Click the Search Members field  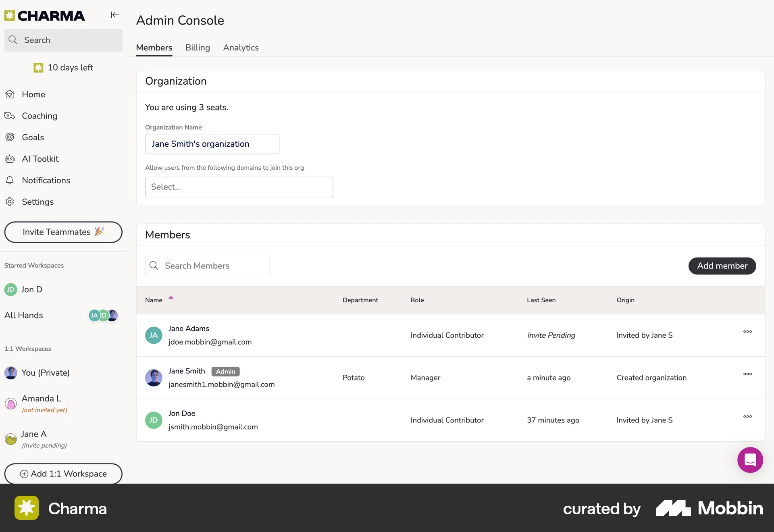tap(207, 266)
